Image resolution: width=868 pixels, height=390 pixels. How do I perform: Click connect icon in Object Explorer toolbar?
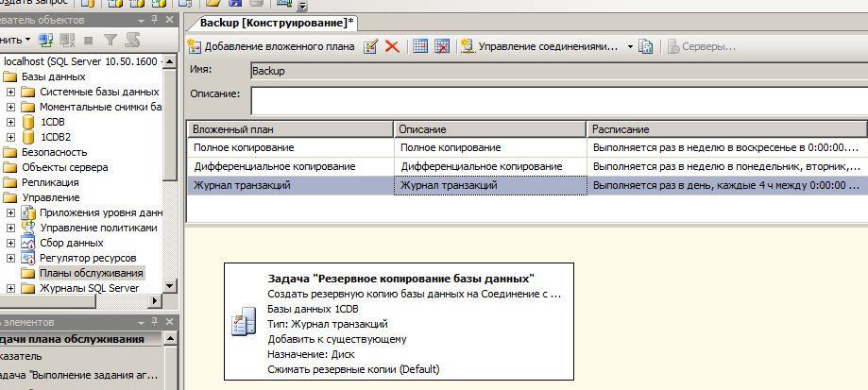tap(45, 40)
